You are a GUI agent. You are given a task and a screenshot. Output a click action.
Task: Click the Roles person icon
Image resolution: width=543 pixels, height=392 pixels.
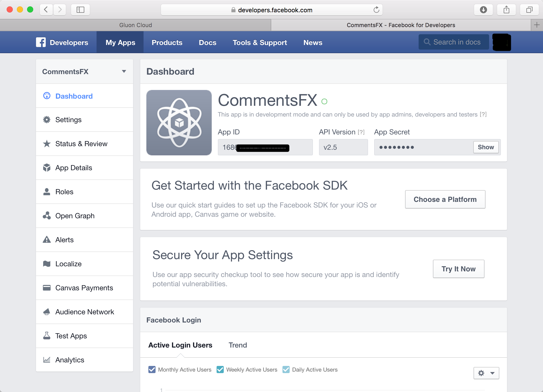point(47,192)
